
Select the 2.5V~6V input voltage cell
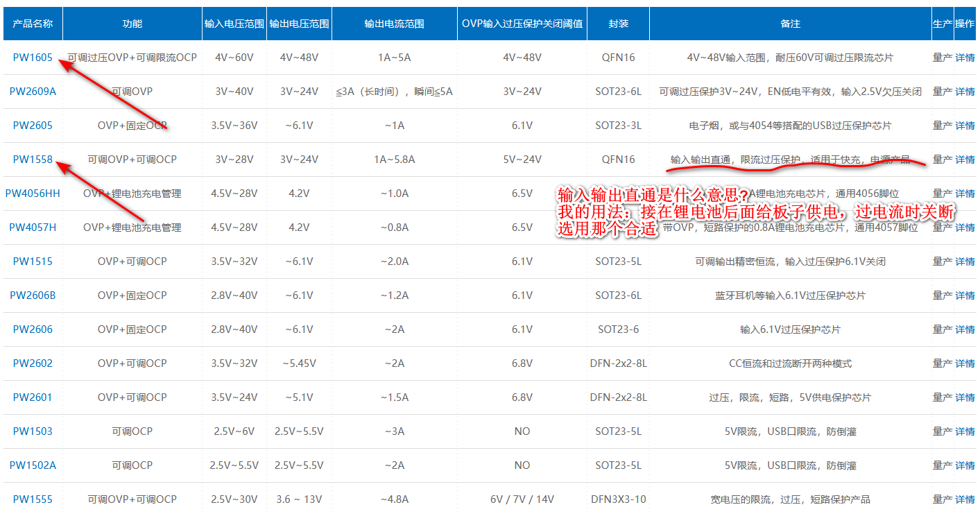(x=234, y=431)
